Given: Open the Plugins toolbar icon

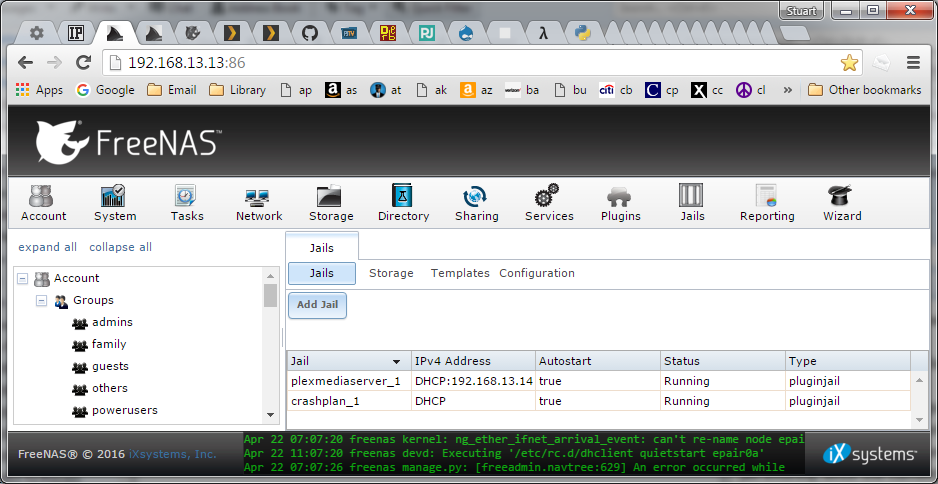Looking at the screenshot, I should coord(620,203).
